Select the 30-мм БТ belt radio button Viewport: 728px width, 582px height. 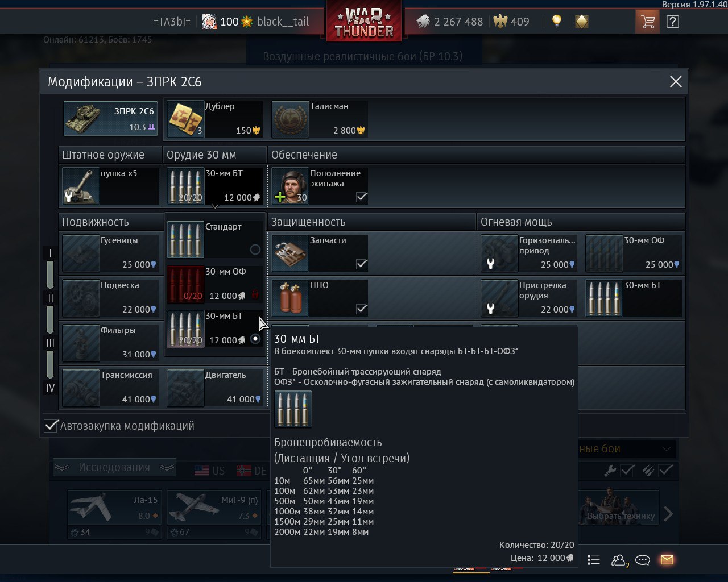pyautogui.click(x=255, y=339)
